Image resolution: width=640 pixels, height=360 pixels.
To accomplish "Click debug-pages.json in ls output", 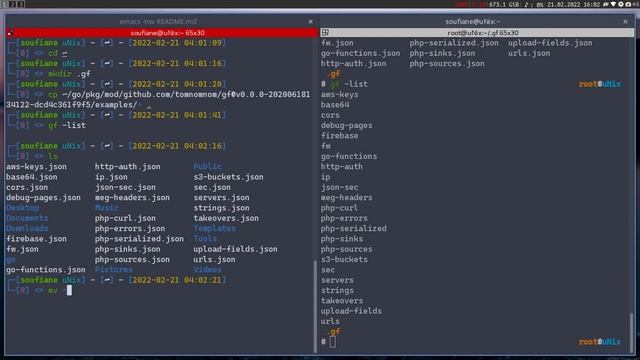I will [43, 198].
